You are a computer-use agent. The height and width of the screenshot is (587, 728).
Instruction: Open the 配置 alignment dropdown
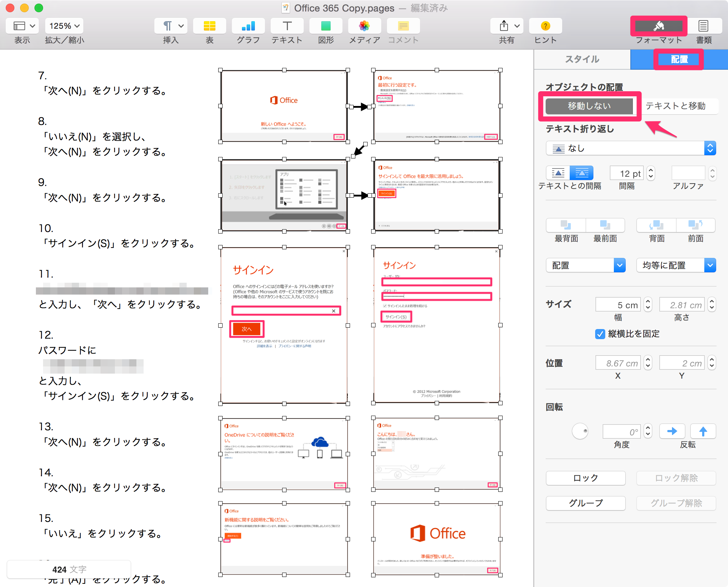pos(586,265)
